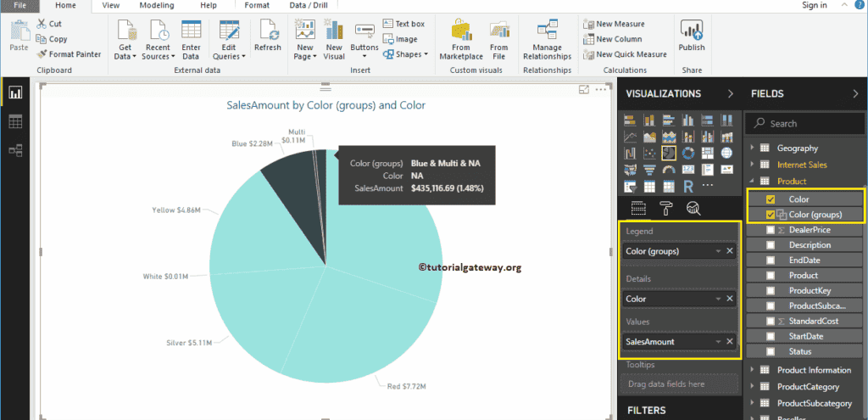Screen dimensions: 868x420
Task: Click the Refresh button
Action: pos(268,36)
